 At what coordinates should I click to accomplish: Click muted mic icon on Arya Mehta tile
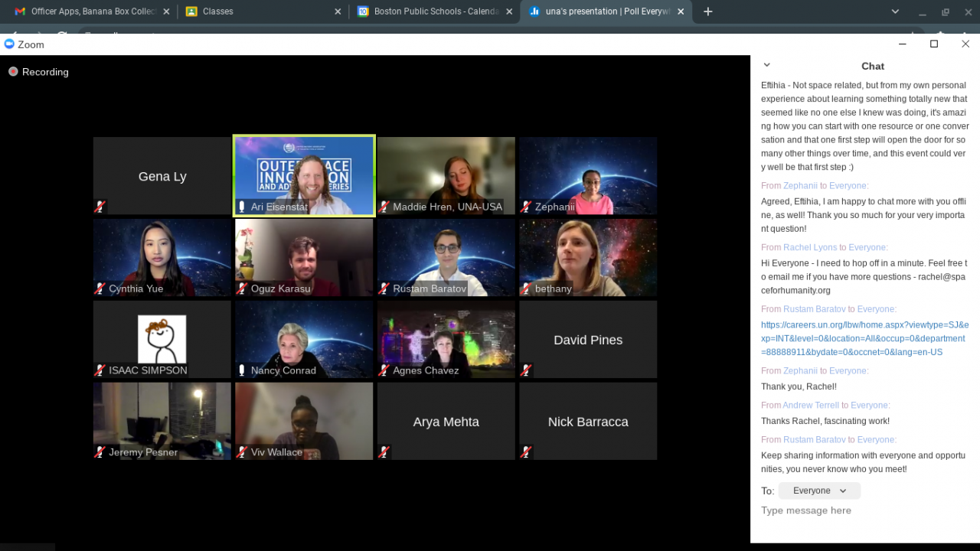pos(384,452)
